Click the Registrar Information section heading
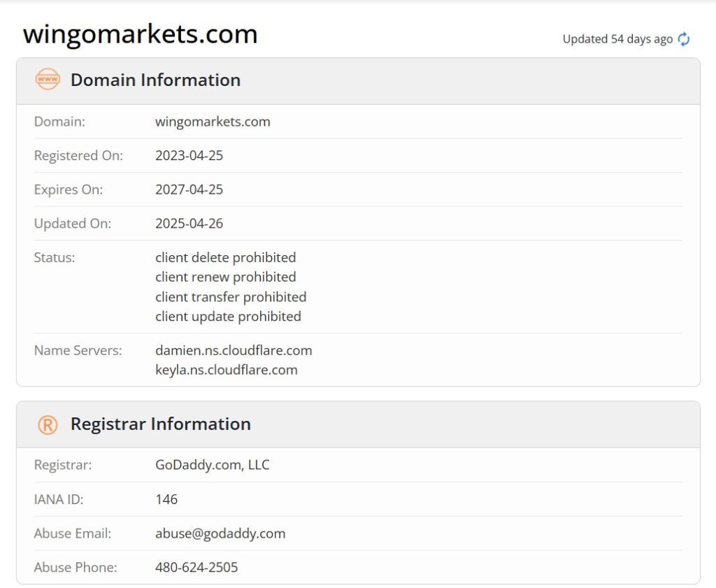 tap(160, 424)
